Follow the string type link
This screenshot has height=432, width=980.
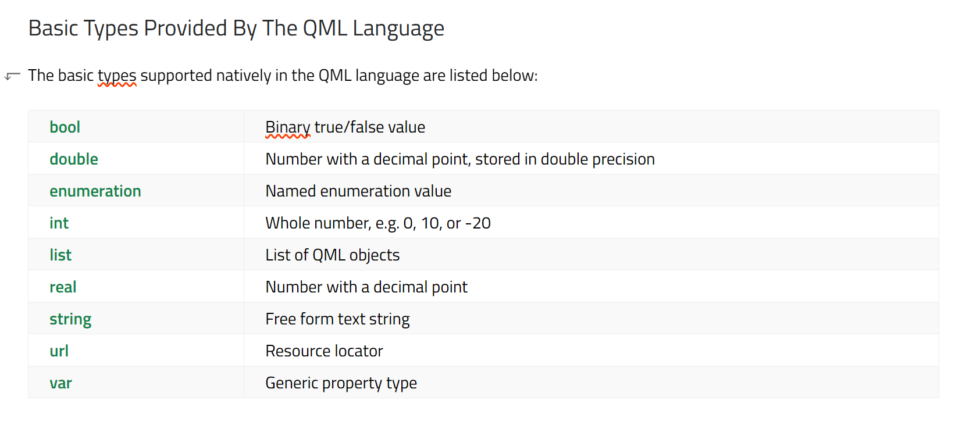click(x=70, y=319)
